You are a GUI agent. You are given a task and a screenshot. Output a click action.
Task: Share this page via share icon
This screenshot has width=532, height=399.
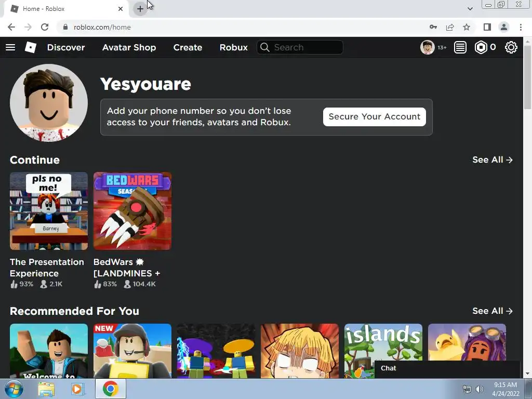(450, 27)
